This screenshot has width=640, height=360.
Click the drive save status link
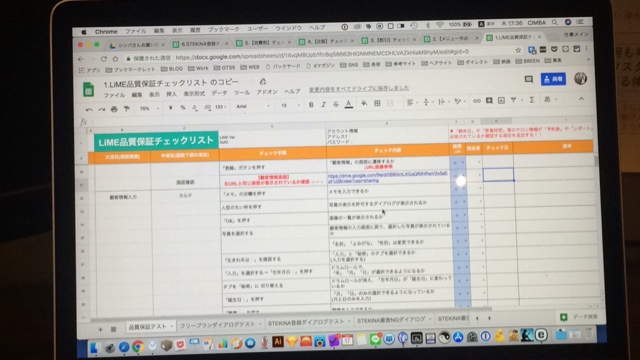point(359,89)
